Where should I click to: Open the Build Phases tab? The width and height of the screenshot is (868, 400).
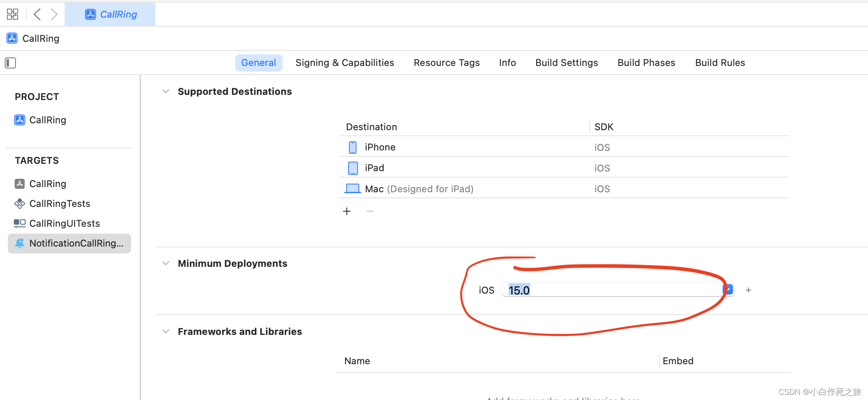(646, 63)
